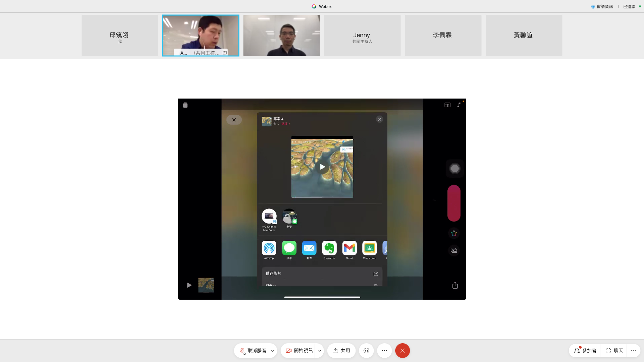Screen dimensions: 644x362
Task: Click the AirDrop share icon
Action: click(x=269, y=248)
